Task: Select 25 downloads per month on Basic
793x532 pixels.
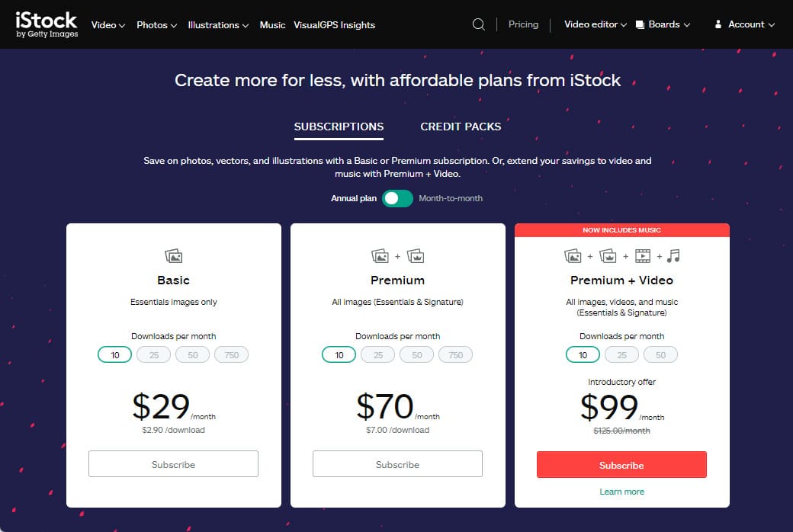Action: pos(153,354)
